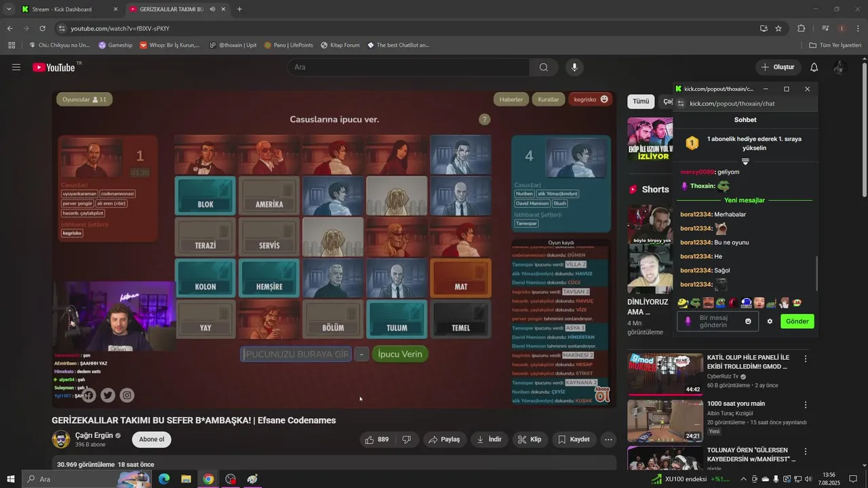The width and height of the screenshot is (868, 488).
Task: Open the DİNLİYORUZ AMA Shorts thumbnail
Action: click(650, 248)
